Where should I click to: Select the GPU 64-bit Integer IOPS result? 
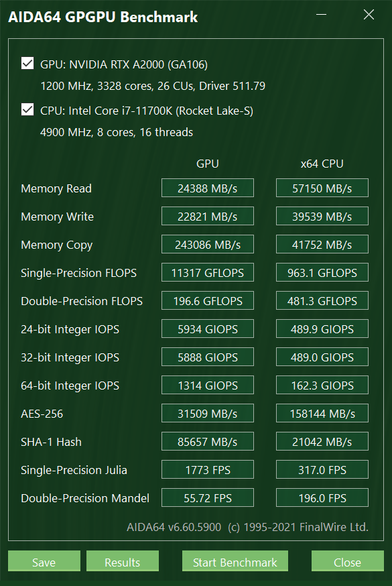click(x=207, y=385)
